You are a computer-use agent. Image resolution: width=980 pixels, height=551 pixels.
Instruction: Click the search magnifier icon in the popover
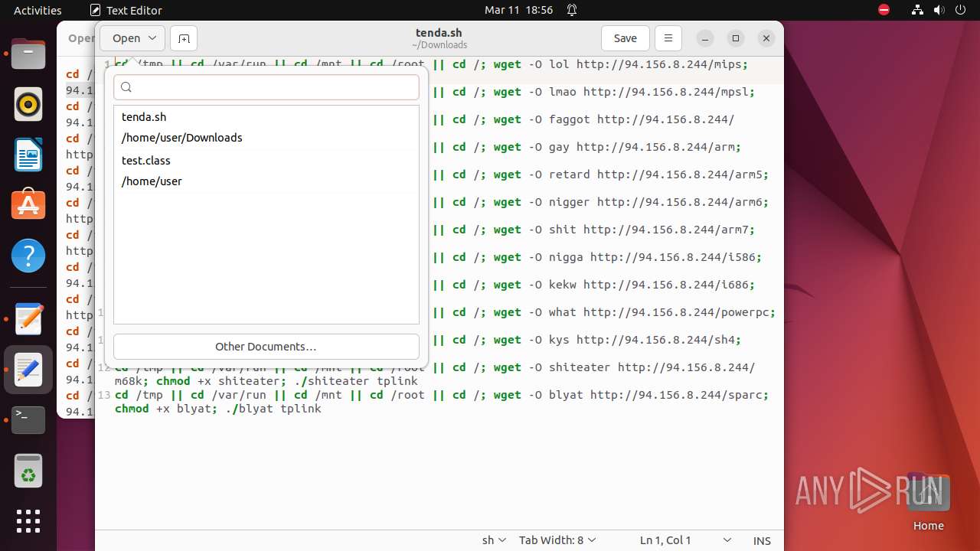[127, 87]
